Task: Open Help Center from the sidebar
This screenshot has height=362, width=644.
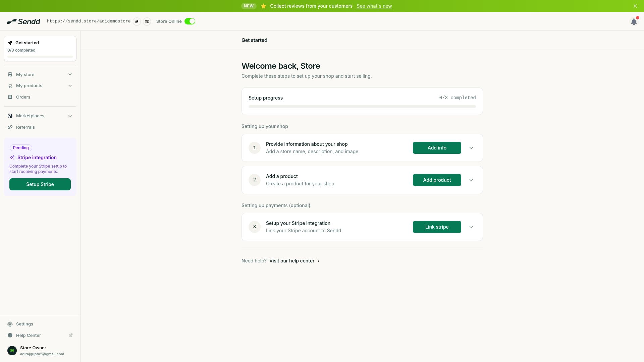Action: pos(40,336)
